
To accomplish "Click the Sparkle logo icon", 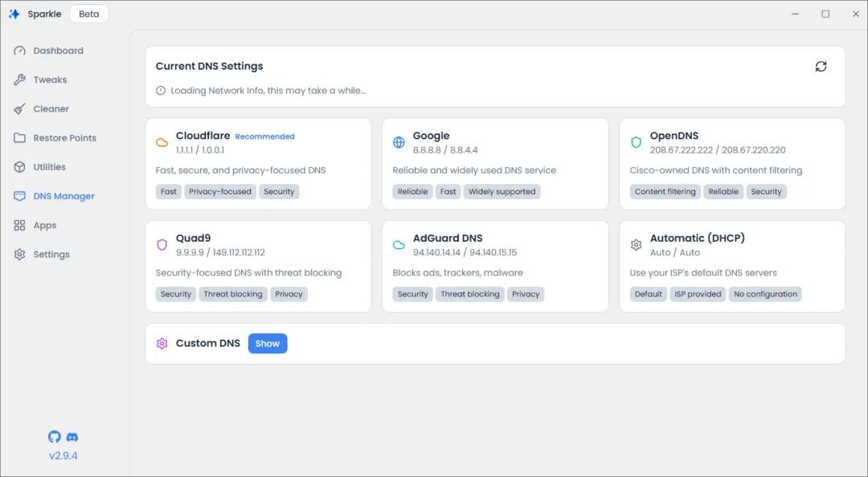I will (x=14, y=14).
